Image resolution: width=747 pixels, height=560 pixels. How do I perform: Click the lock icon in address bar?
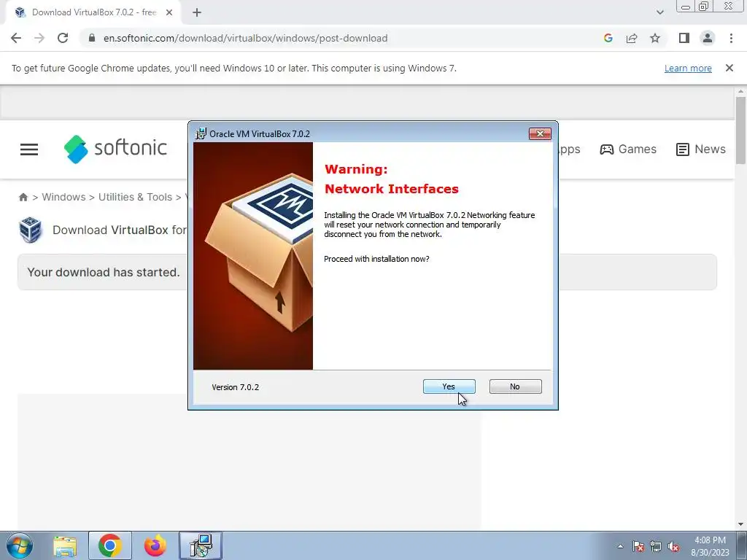[92, 38]
